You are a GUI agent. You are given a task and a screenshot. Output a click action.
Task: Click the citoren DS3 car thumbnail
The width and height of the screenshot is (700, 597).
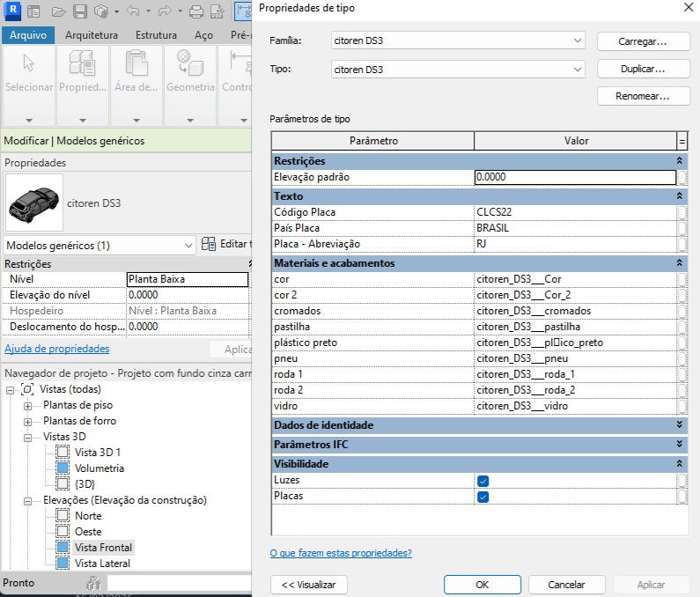point(34,203)
